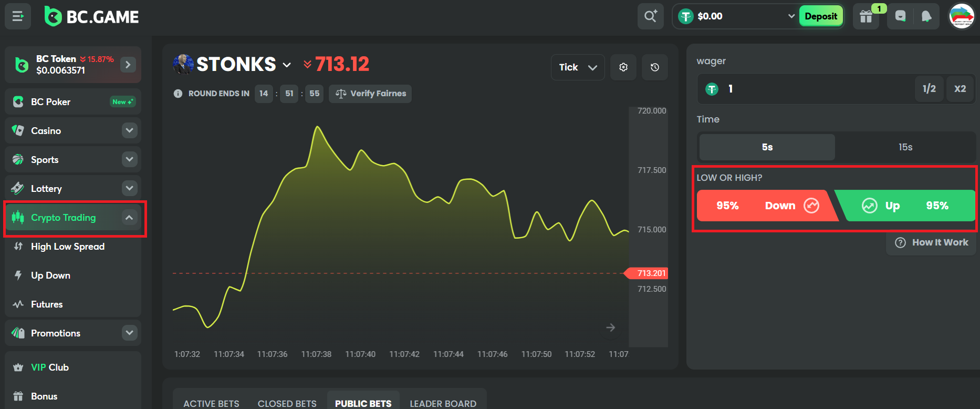Open the Tick chart type dropdown
The image size is (980, 409).
pos(578,67)
